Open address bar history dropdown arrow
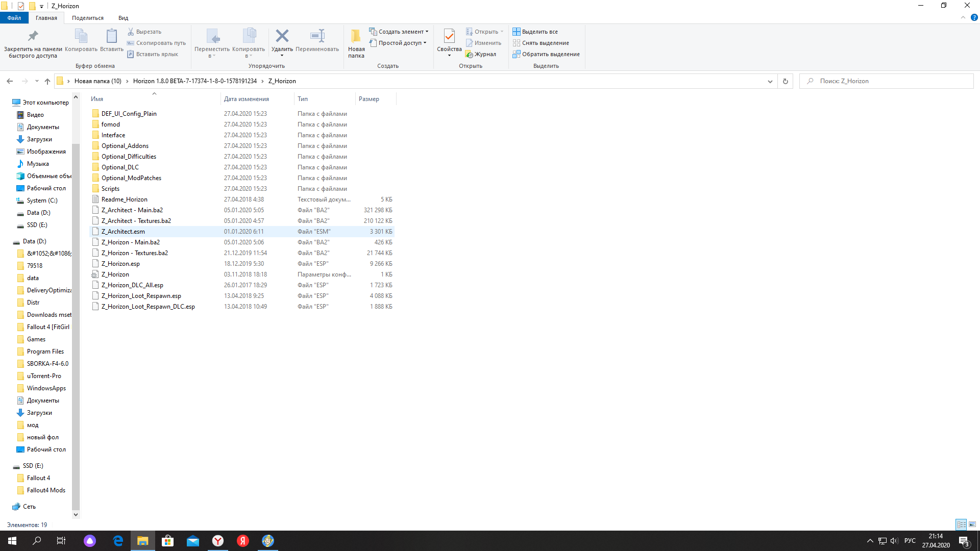 [770, 81]
